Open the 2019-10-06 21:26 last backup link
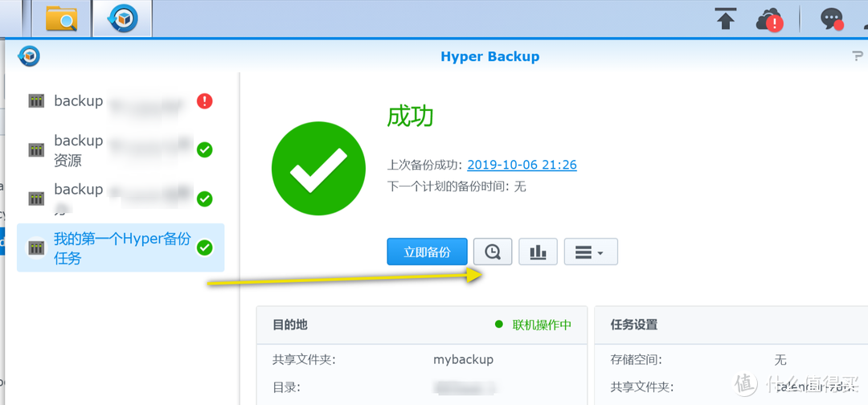 tap(522, 164)
